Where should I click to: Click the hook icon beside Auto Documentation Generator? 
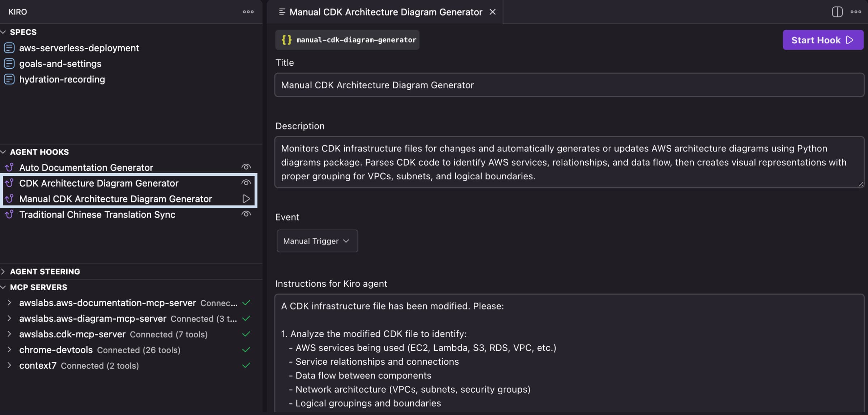point(9,167)
